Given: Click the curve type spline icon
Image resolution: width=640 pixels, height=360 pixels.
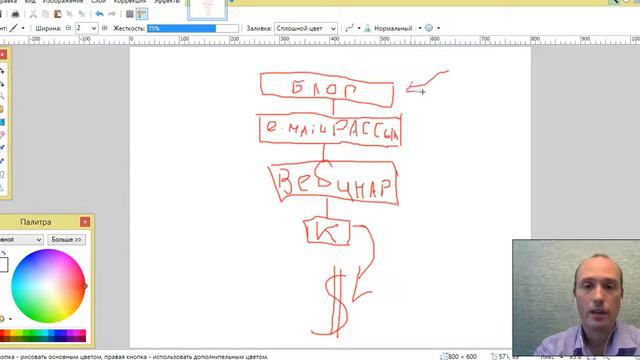Looking at the screenshot, I should [x=349, y=28].
